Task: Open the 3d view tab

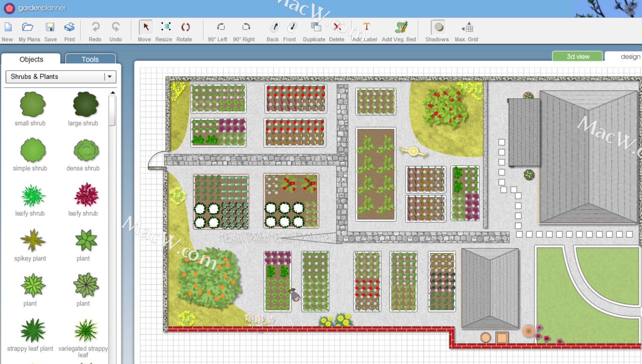Action: click(x=577, y=56)
